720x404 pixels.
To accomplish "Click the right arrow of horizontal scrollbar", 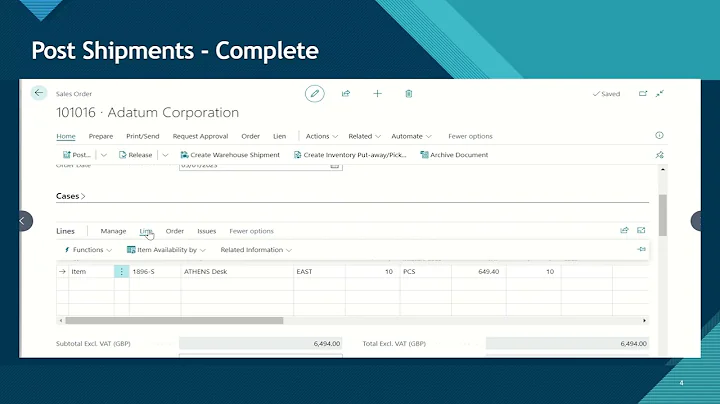I will click(644, 320).
